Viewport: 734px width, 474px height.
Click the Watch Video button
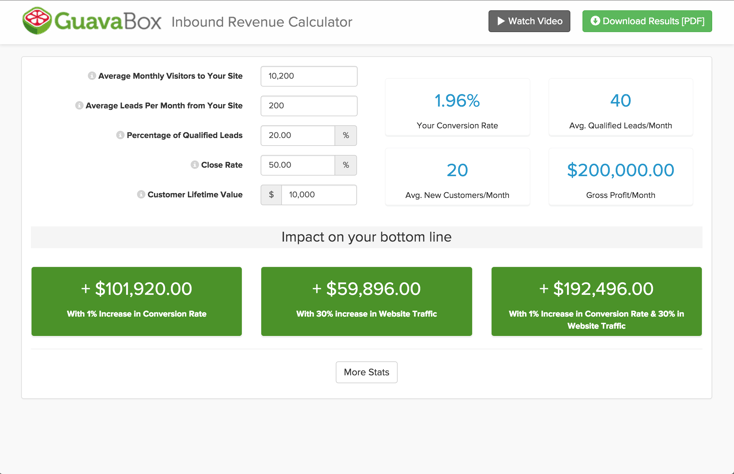pyautogui.click(x=529, y=21)
